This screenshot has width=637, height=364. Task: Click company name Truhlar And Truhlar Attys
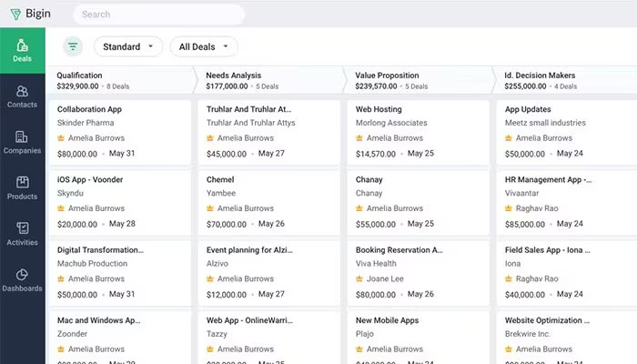point(250,123)
